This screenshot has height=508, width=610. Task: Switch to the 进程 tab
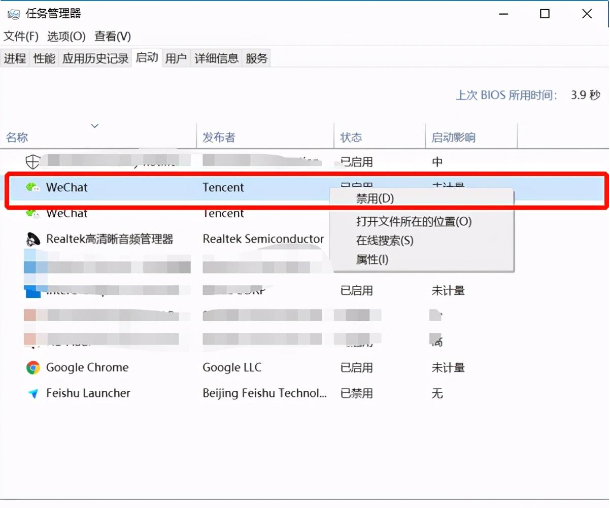15,58
